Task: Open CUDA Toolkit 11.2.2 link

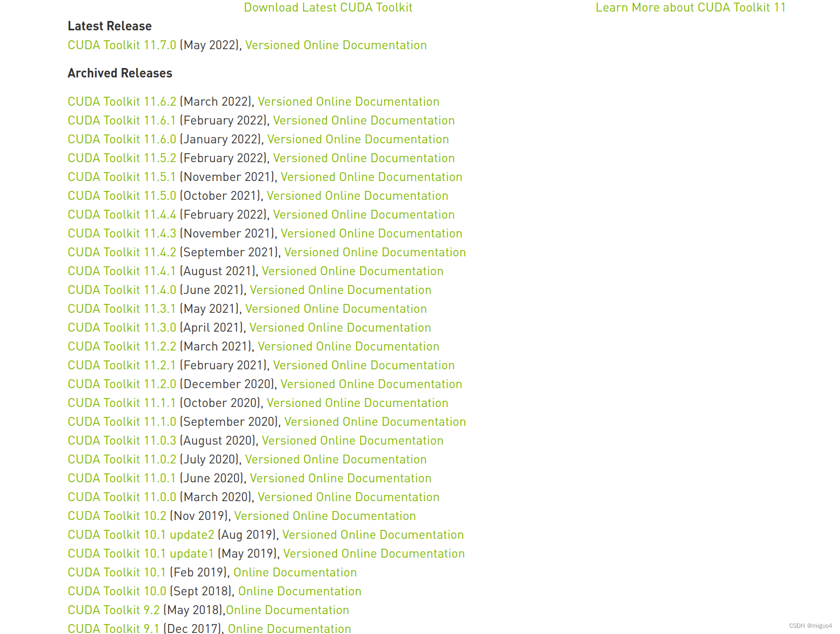Action: 122,346
